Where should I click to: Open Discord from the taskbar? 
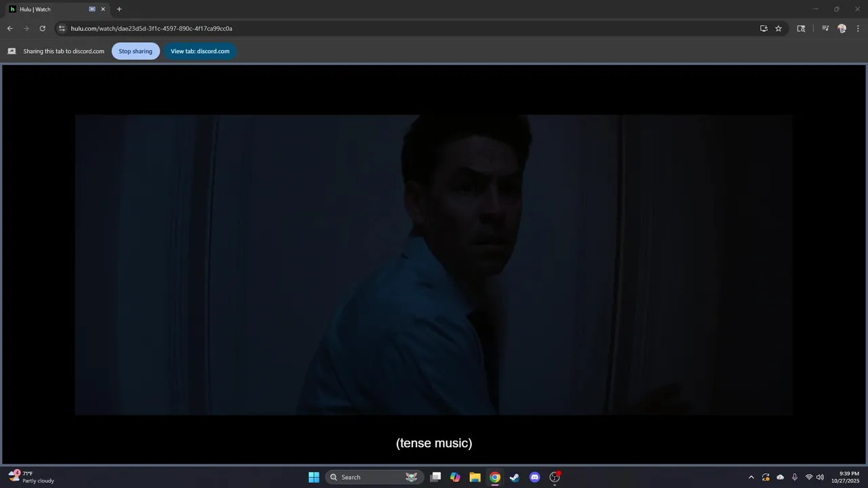click(534, 477)
